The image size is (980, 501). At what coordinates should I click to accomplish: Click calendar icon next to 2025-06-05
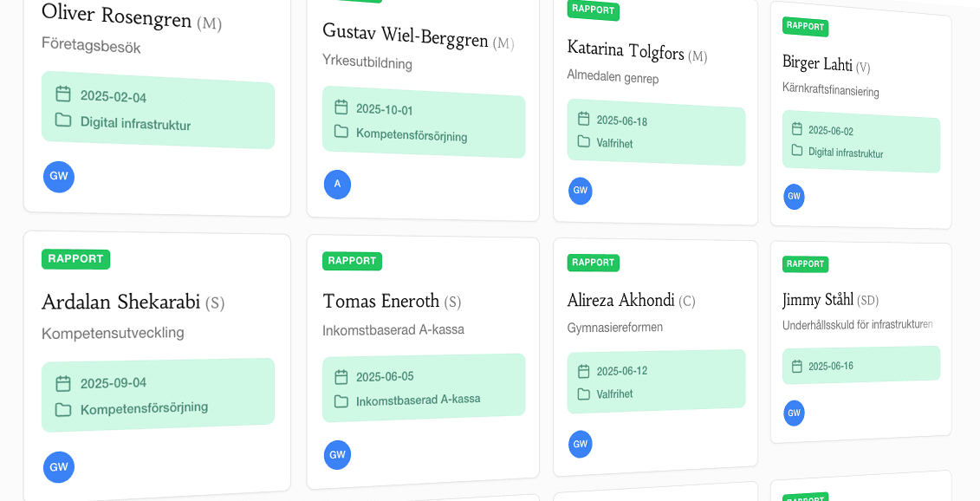click(x=341, y=377)
